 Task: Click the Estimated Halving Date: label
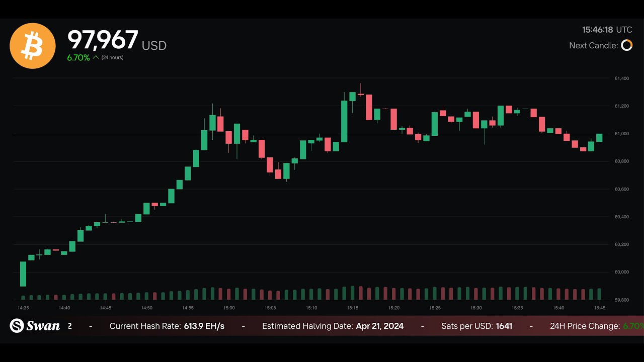tap(307, 326)
